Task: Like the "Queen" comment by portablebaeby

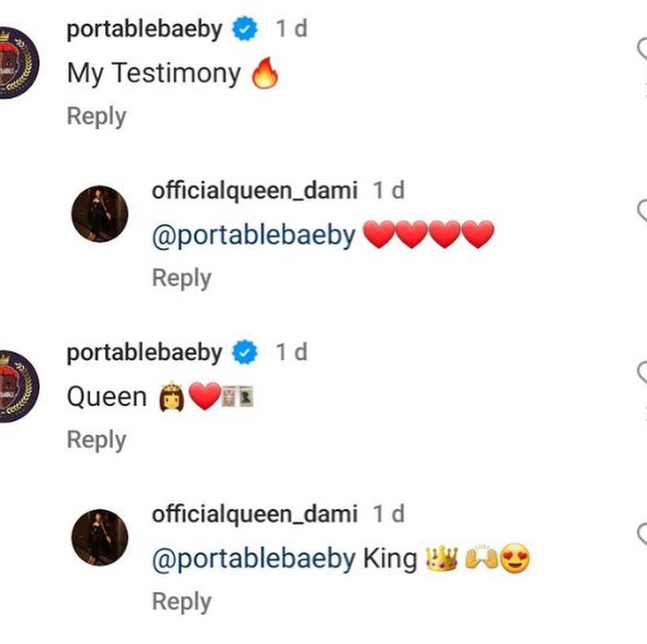Action: pyautogui.click(x=642, y=374)
